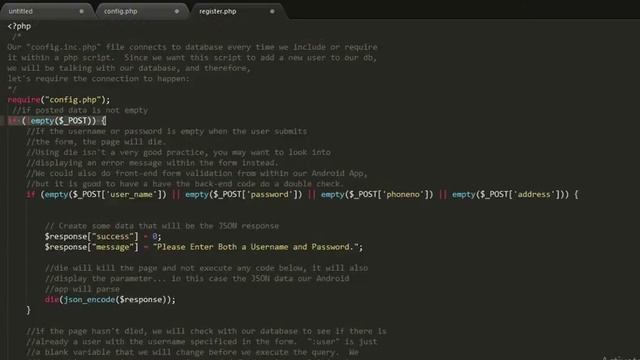Click the comment "// Create some data that will be the JSON response"
The image size is (640, 360).
pyautogui.click(x=162, y=226)
